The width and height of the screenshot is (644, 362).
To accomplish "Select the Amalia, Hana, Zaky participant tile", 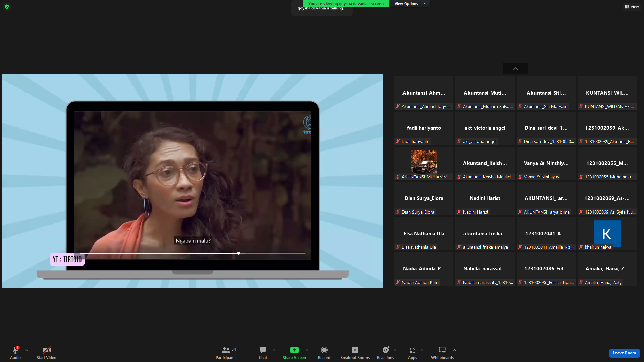I will coord(607,269).
